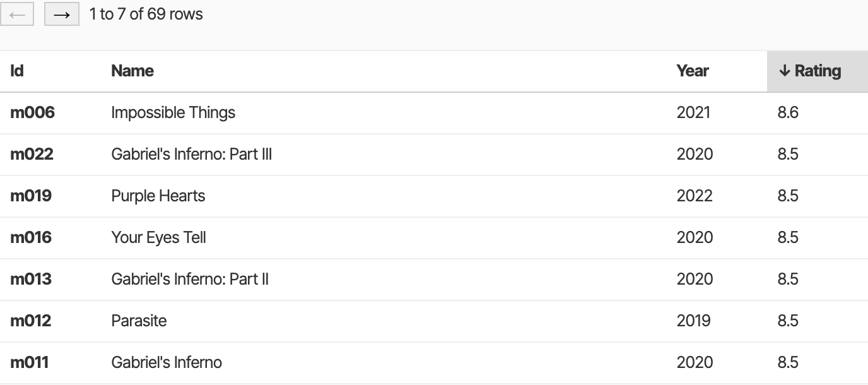Open the m006 row id
Screen dimensions: 868x385
(32, 112)
